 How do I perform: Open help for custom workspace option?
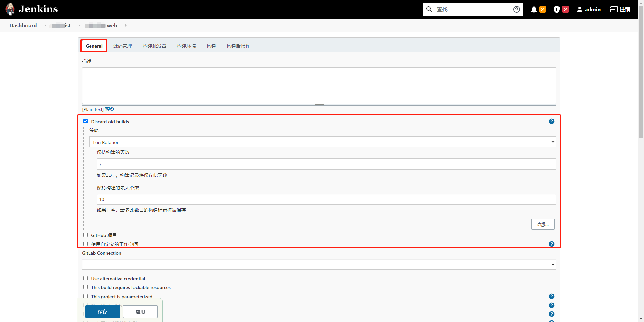552,244
